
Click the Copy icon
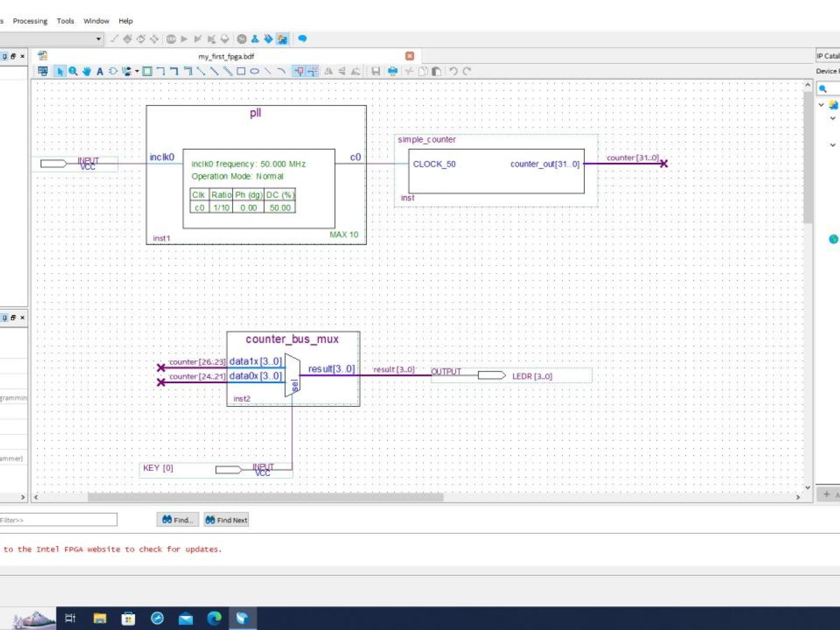click(423, 71)
